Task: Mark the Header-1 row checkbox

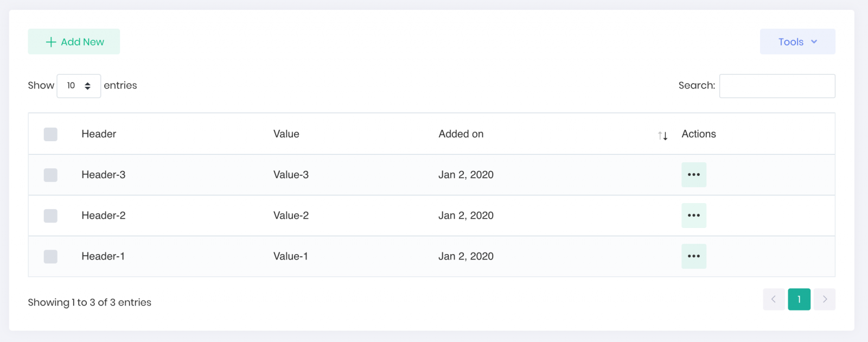Action: [50, 256]
